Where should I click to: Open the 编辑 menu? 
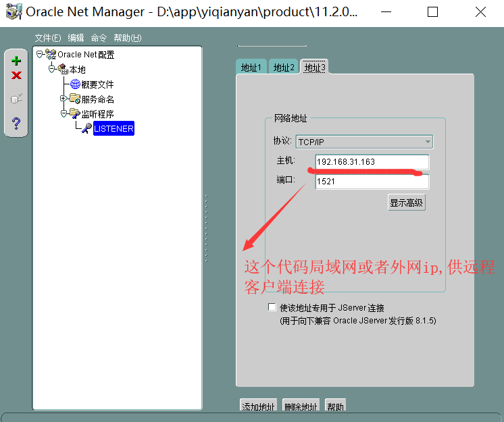(x=76, y=38)
